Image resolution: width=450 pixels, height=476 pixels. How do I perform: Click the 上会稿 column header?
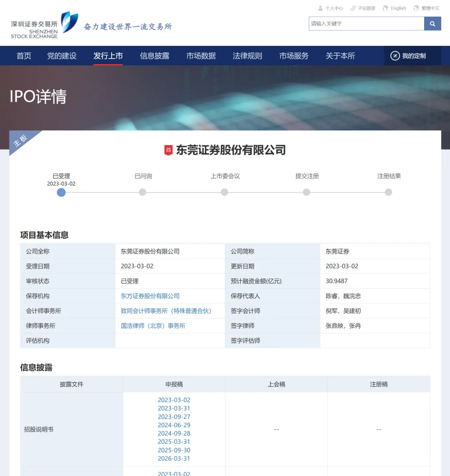pos(276,384)
